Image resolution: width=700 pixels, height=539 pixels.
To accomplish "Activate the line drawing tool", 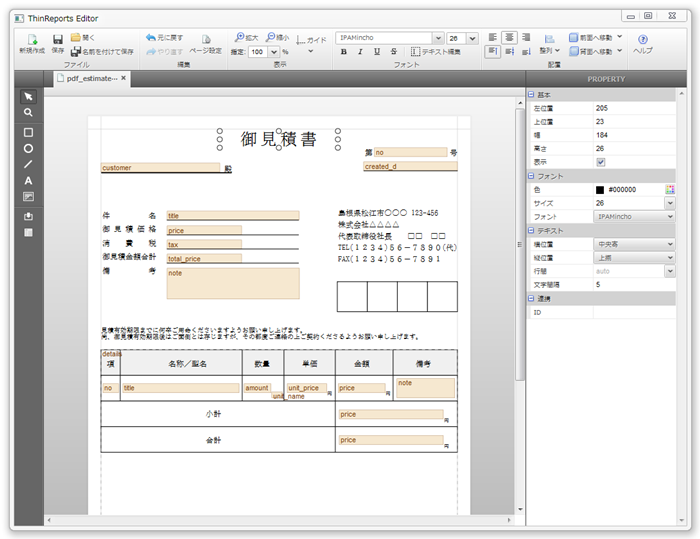I will pos(28,163).
